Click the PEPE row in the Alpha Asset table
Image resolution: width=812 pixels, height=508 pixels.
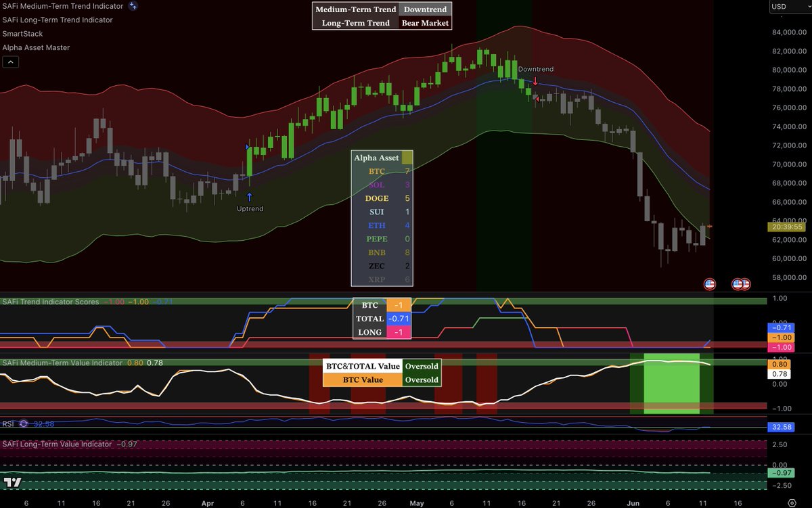pyautogui.click(x=382, y=239)
